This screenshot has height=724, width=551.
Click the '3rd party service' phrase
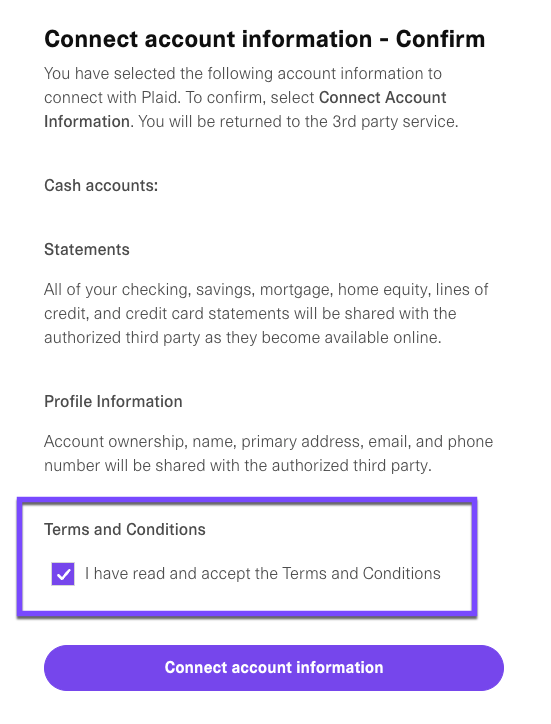(x=394, y=122)
